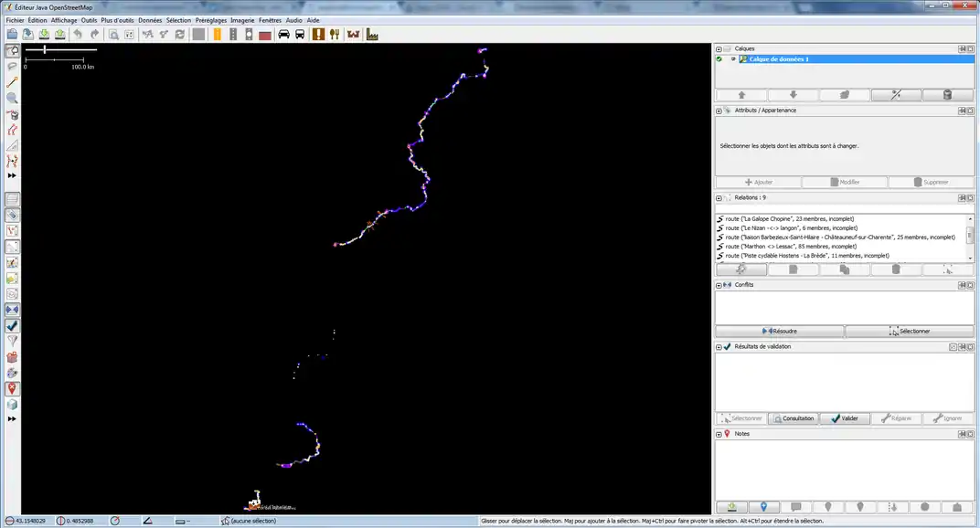This screenshot has width=980, height=528.
Task: Click the factory preset icon in toolbar
Action: (372, 35)
